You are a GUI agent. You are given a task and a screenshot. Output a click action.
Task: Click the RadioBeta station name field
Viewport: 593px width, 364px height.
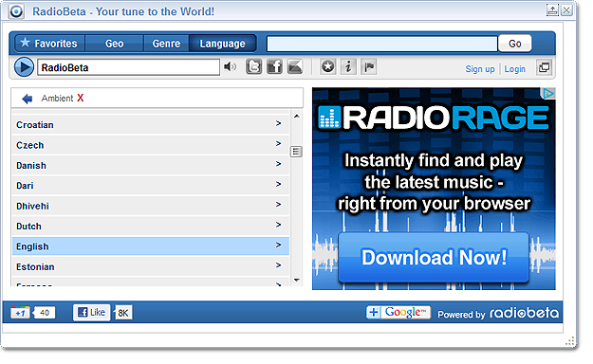128,67
